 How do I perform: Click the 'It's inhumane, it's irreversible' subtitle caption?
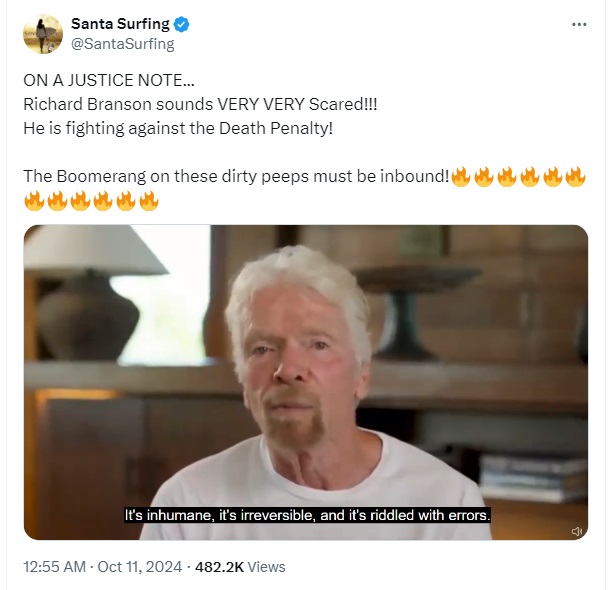click(x=307, y=515)
